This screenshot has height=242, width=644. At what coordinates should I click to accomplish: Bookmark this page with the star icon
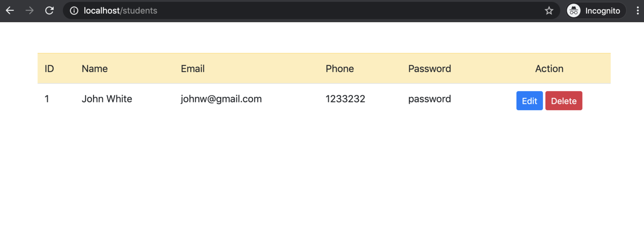click(x=549, y=10)
